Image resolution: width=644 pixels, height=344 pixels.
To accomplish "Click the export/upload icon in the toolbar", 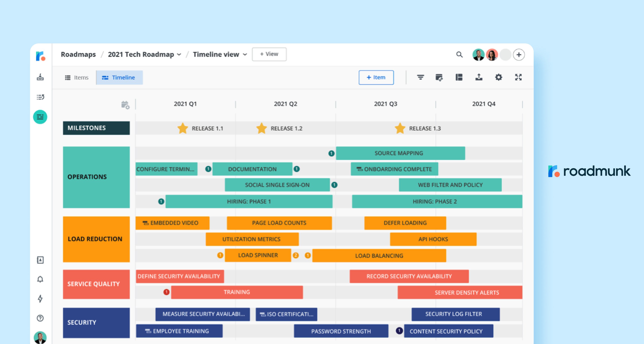I will point(479,78).
